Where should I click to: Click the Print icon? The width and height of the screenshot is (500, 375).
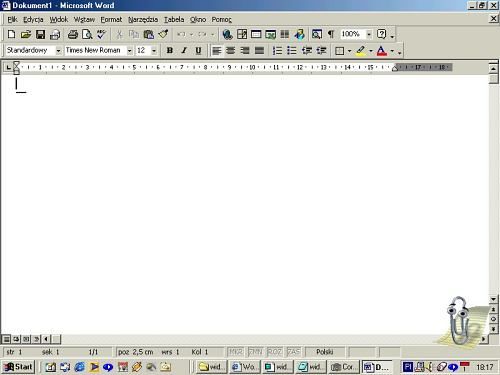pyautogui.click(x=73, y=34)
